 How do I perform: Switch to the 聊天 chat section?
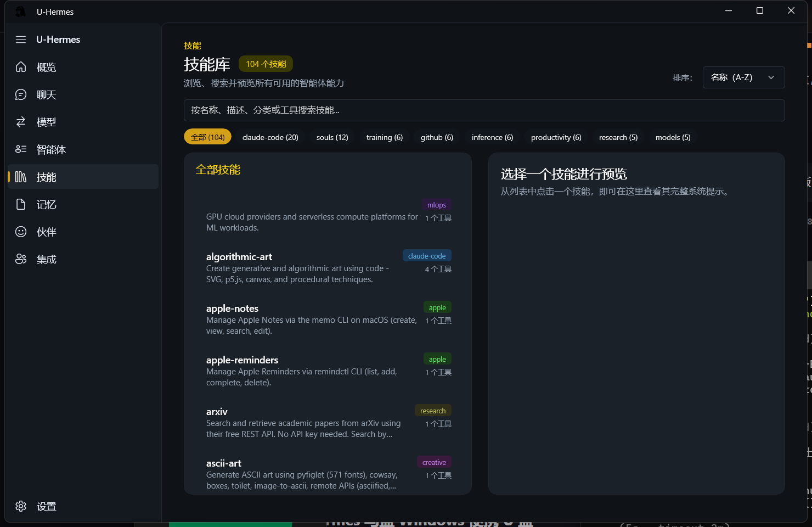point(46,94)
